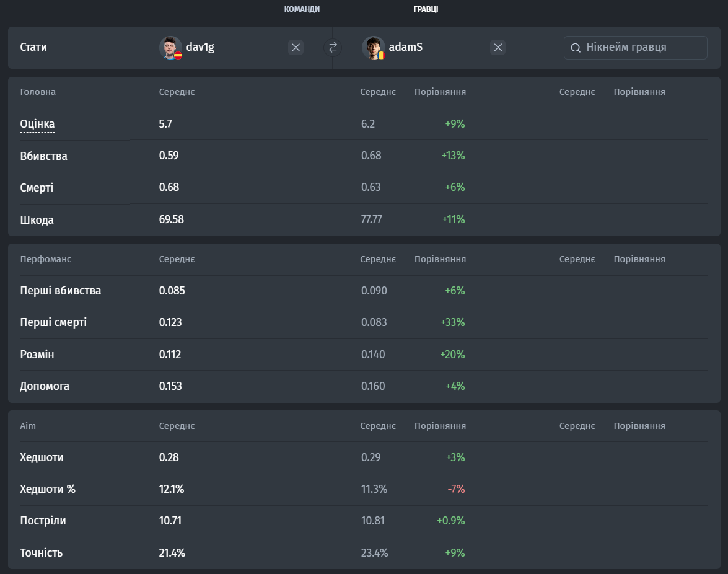Select the Смерті row label
Screen dimensions: 728x574
(37, 188)
